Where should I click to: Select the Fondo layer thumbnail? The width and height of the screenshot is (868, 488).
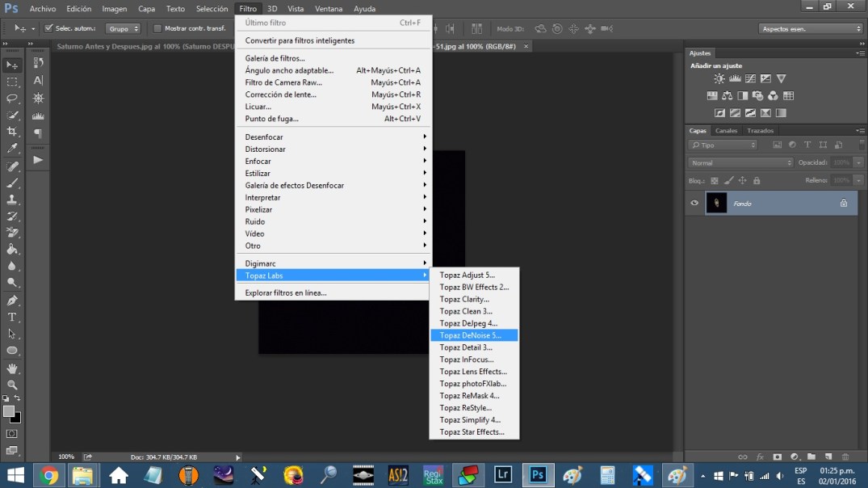(x=716, y=204)
